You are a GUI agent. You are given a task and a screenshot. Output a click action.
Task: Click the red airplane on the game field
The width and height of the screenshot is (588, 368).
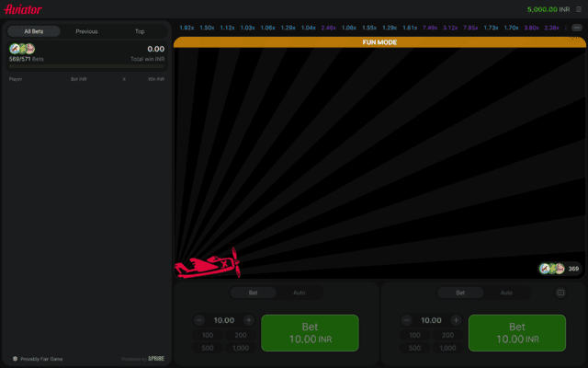point(208,263)
